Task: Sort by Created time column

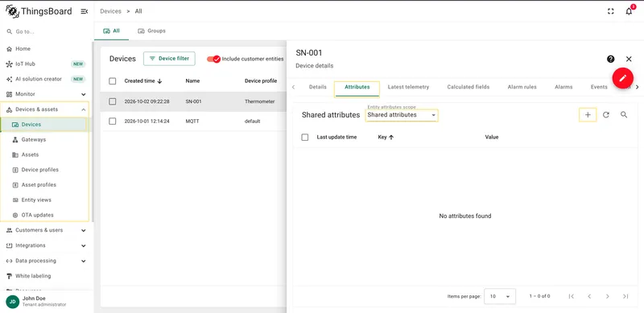Action: click(143, 81)
